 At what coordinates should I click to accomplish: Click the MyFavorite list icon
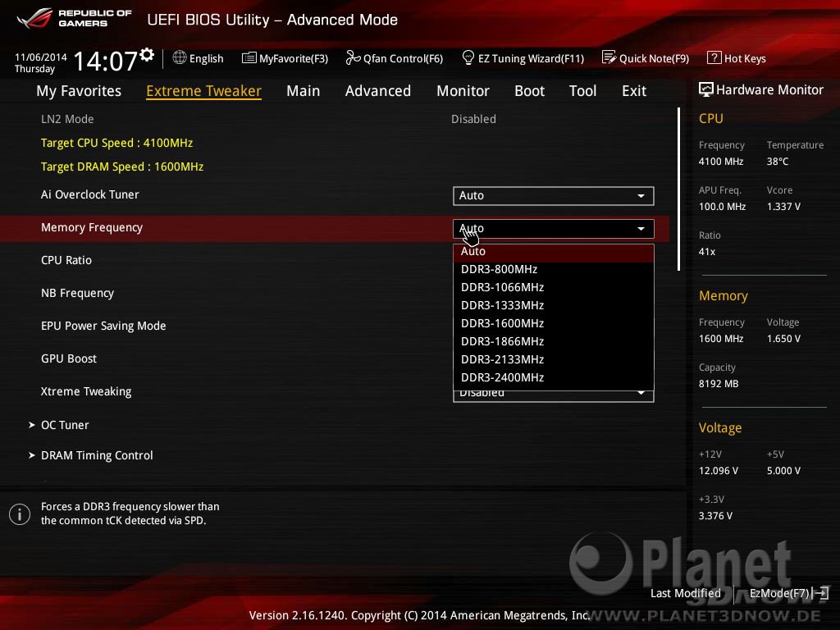[x=249, y=58]
